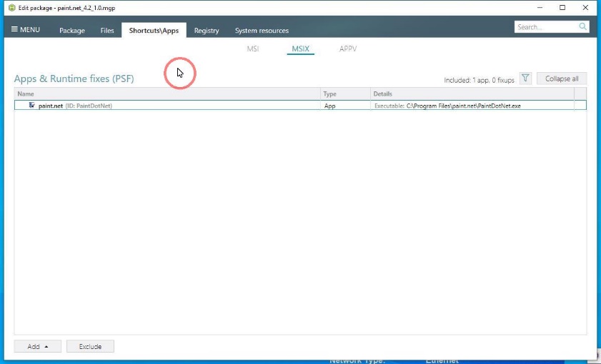Click the paint.net app icon in list
The image size is (601, 364).
point(32,106)
